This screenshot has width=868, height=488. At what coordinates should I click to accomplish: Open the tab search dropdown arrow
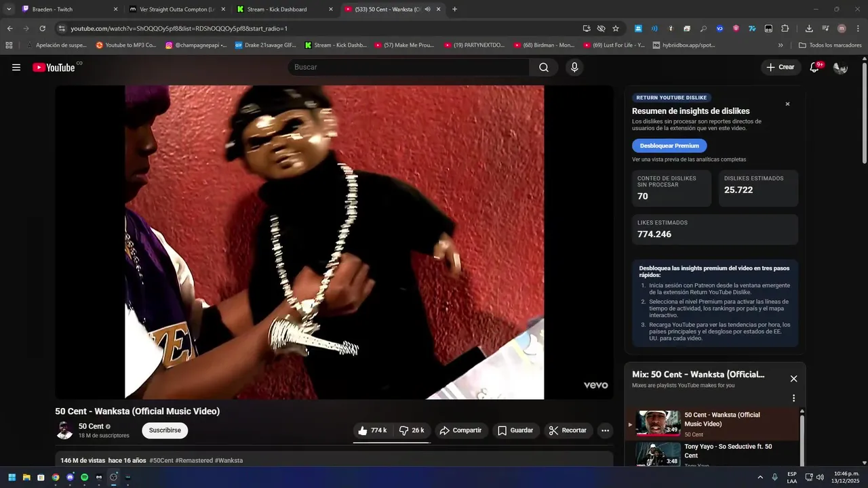(x=9, y=9)
